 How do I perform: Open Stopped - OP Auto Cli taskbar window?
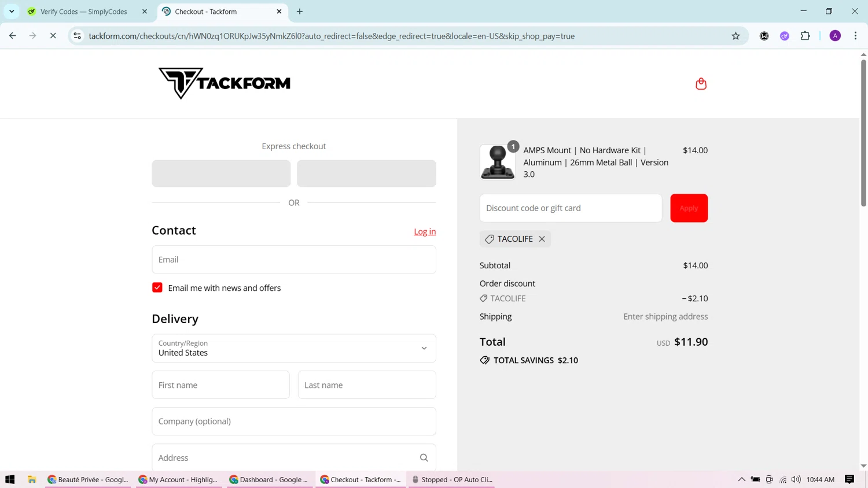click(451, 479)
